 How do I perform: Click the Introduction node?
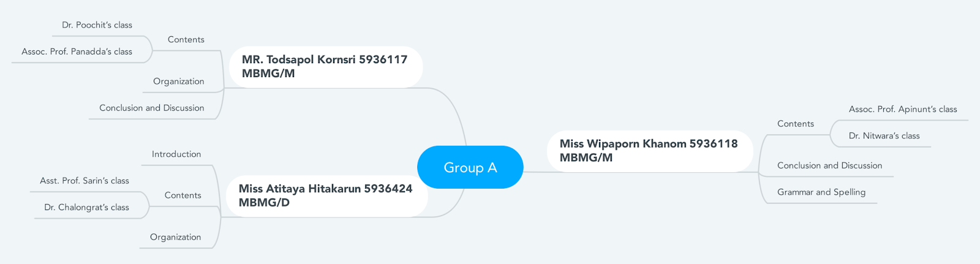pos(176,154)
